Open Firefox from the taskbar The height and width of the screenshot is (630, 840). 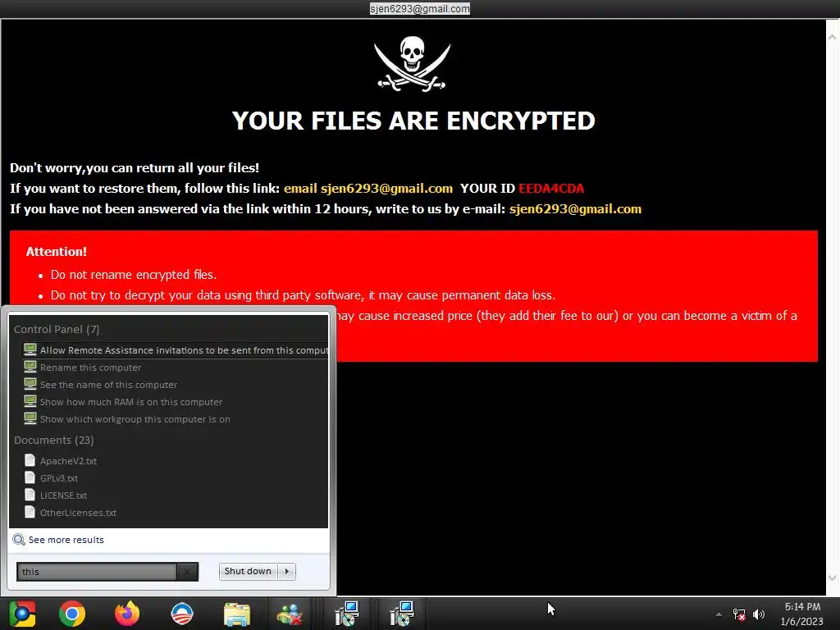click(x=127, y=614)
